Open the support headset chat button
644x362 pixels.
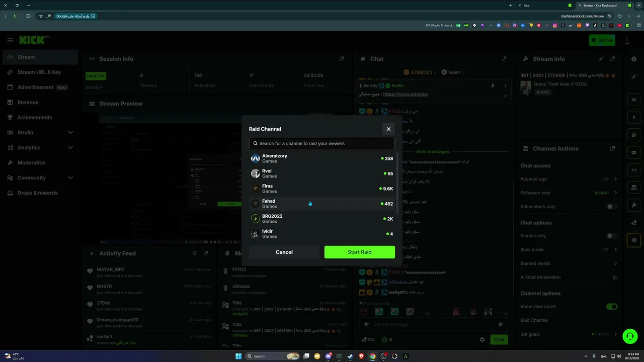coord(629,336)
